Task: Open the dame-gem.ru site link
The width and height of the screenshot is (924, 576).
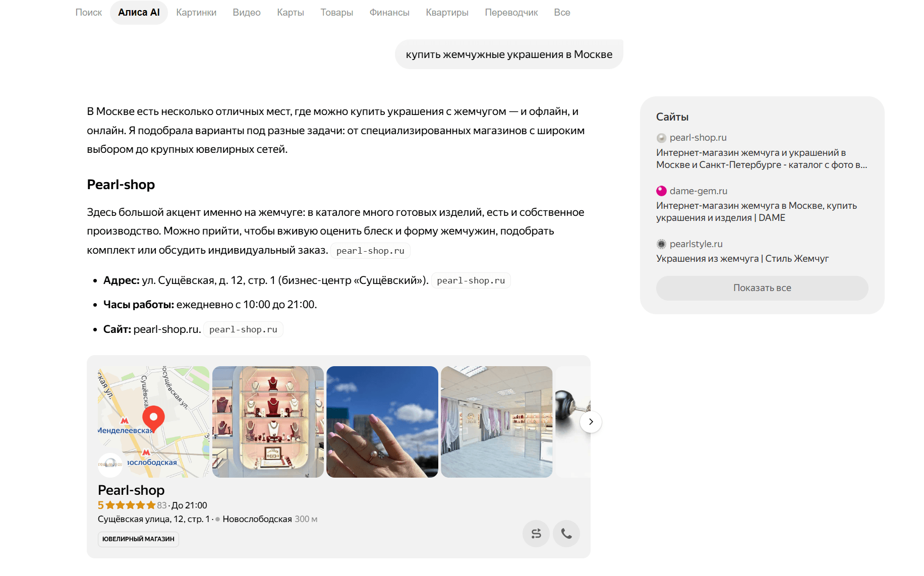Action: tap(698, 191)
